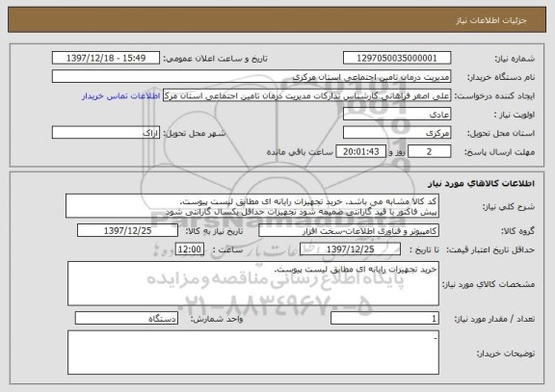Click the شماره نیاز field 1297050035000001

tap(397, 58)
